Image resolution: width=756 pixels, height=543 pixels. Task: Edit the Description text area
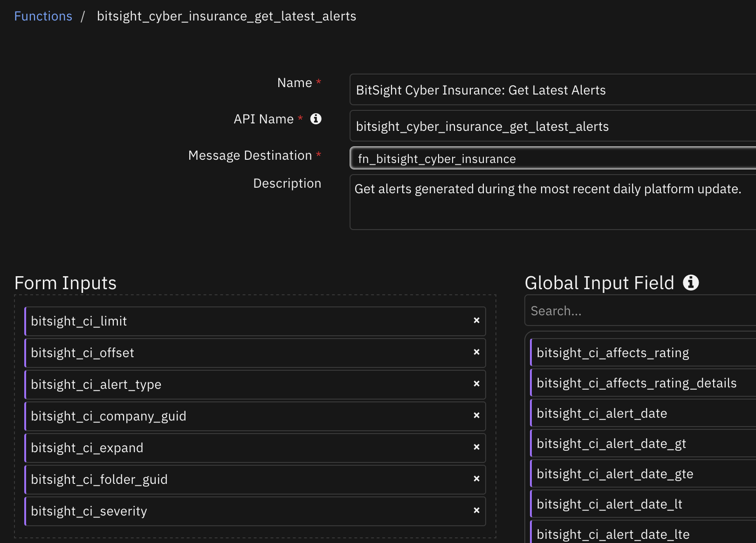click(x=553, y=202)
